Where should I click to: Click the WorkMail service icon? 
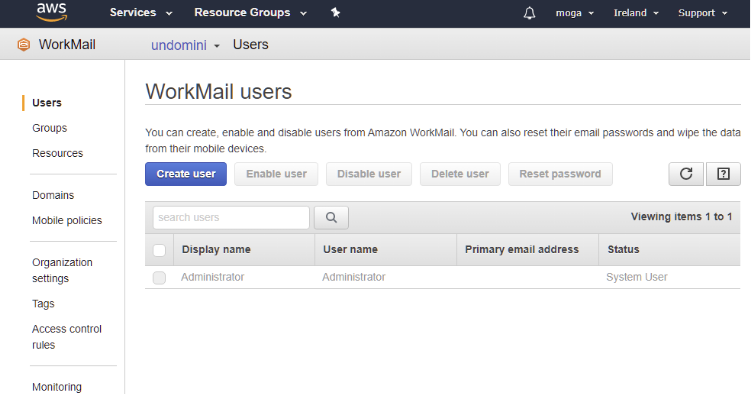(24, 45)
